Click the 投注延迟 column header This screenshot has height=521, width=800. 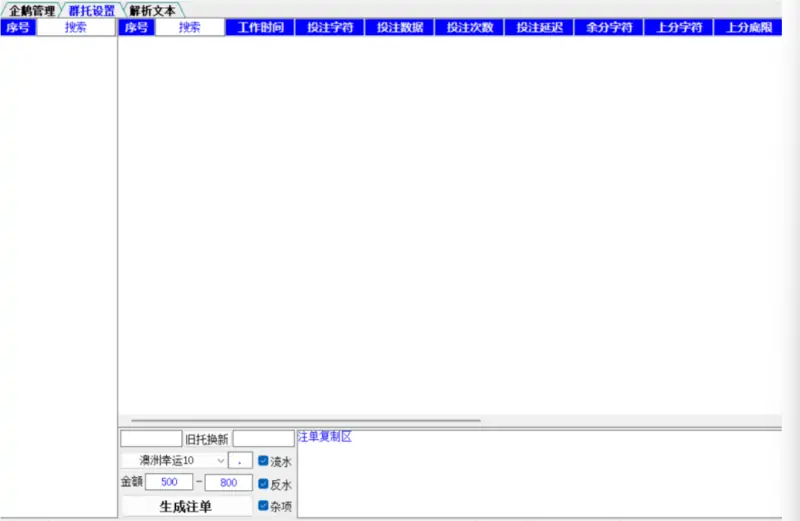540,28
